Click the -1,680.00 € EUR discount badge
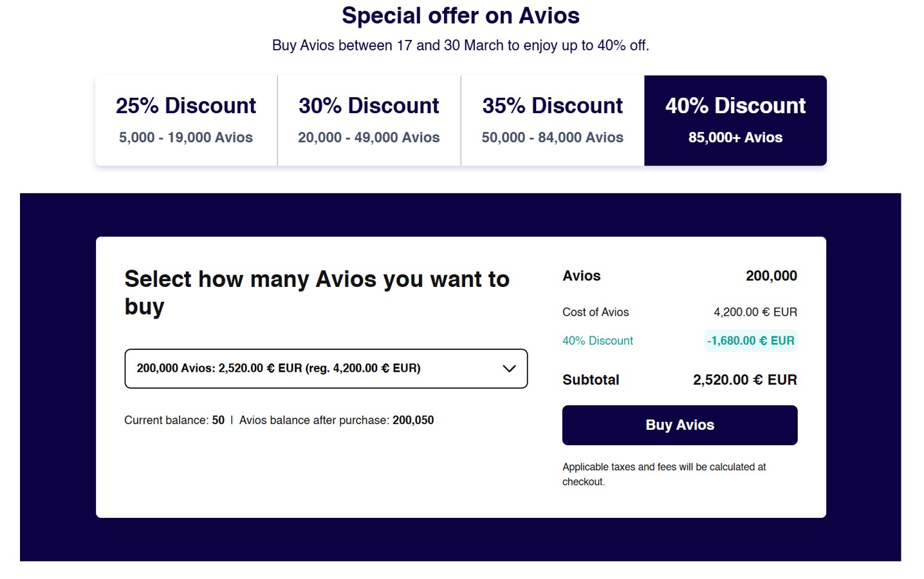This screenshot has width=924, height=579. [x=750, y=341]
